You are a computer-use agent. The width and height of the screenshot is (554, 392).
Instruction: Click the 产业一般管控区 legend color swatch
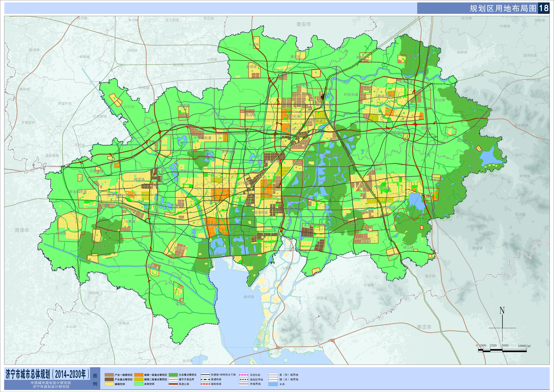[x=109, y=375]
